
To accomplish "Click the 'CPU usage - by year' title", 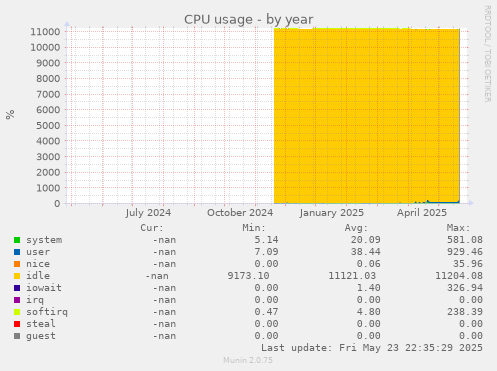I will pyautogui.click(x=249, y=20).
